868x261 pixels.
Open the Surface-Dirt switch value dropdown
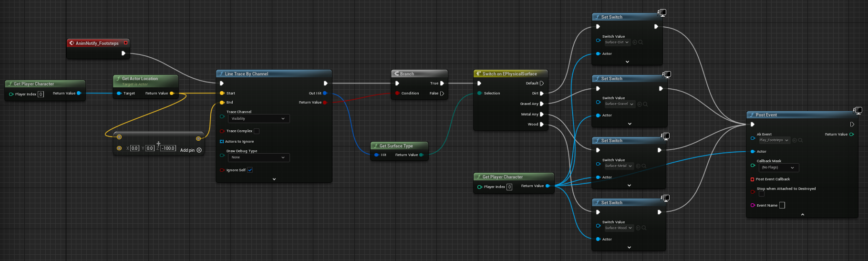(x=618, y=42)
